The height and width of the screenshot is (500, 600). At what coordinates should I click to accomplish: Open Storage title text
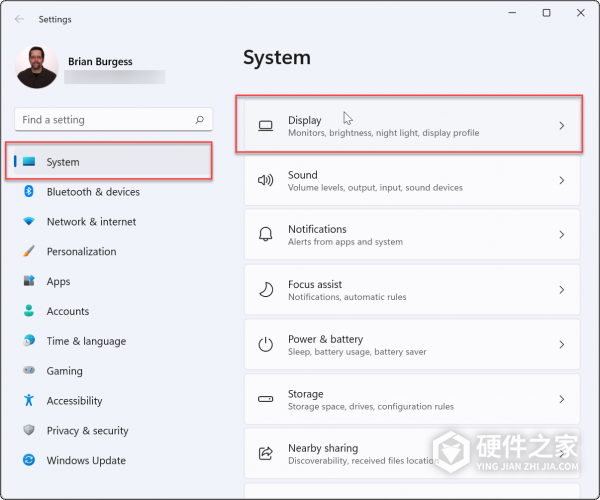(305, 394)
